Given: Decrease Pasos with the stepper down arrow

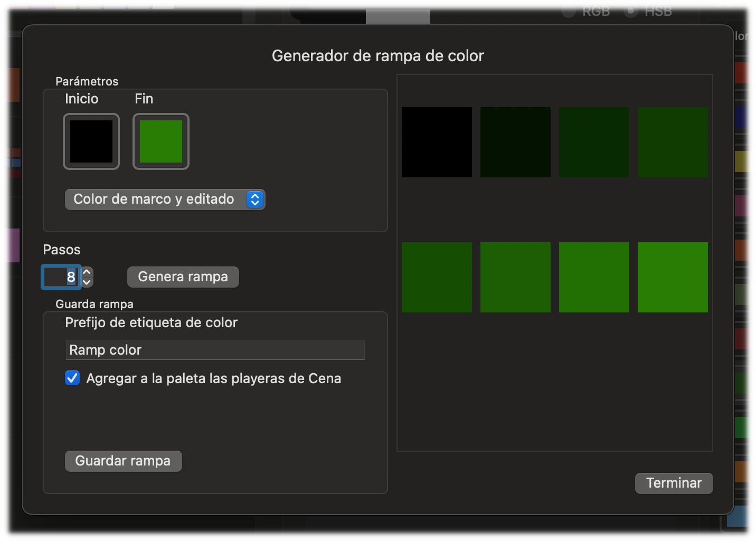Looking at the screenshot, I should [x=88, y=283].
